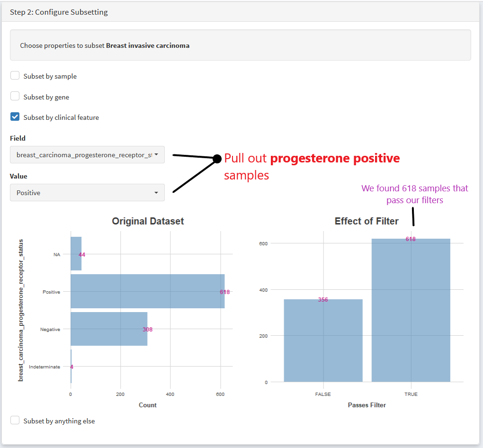Click the Negative bar in Original Dataset chart
The height and width of the screenshot is (448, 483).
[109, 329]
